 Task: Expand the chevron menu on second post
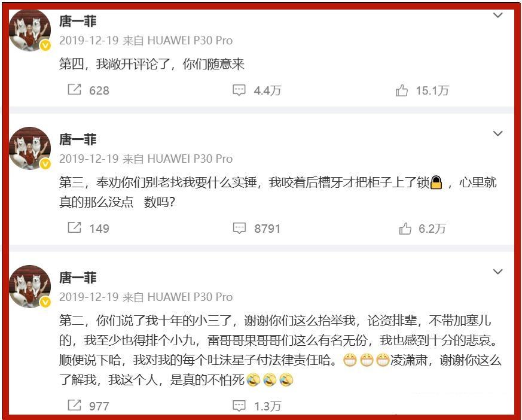(x=497, y=133)
